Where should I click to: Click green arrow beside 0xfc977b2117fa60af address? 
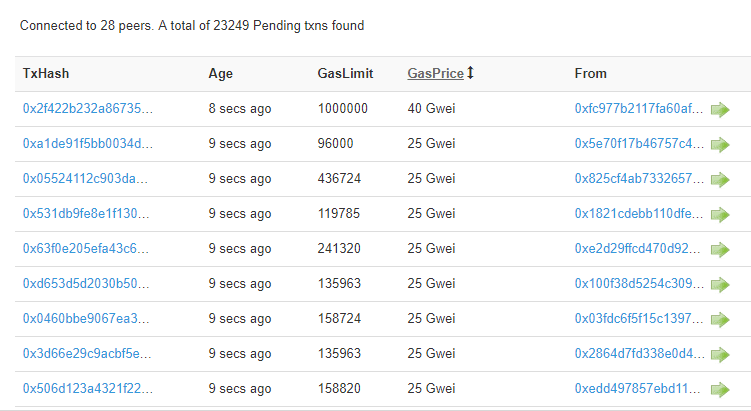(x=720, y=110)
